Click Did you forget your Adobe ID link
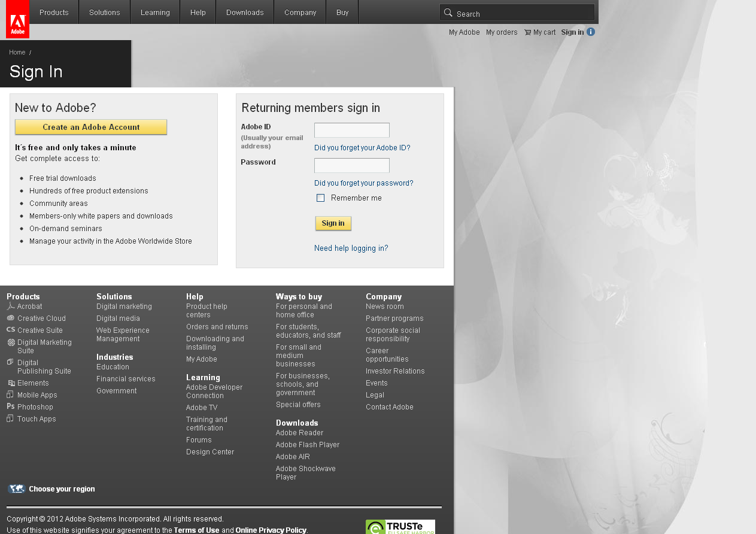Viewport: 756px width, 534px height. 362,148
